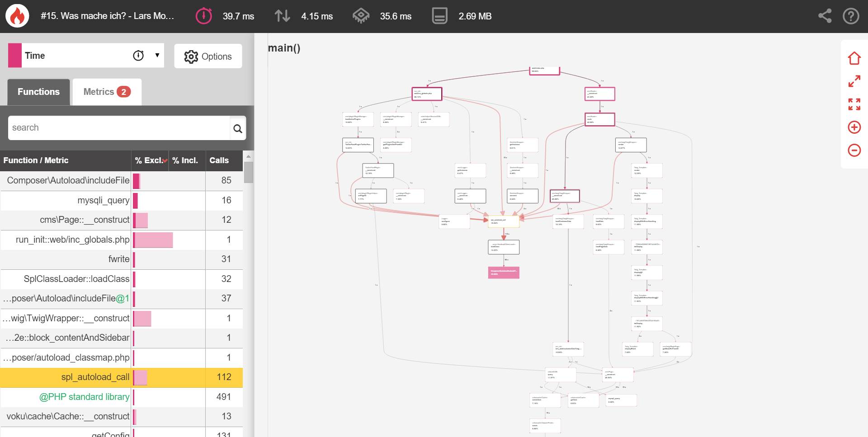Image resolution: width=868 pixels, height=437 pixels.
Task: Open the help question mark icon
Action: click(x=851, y=16)
